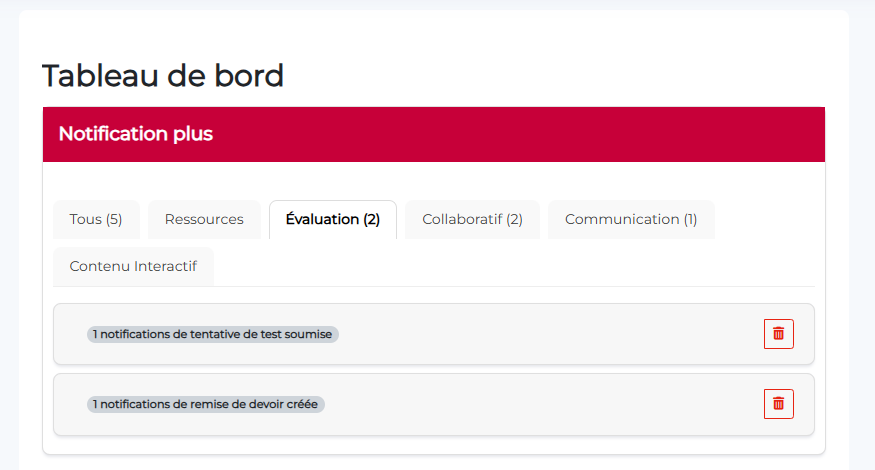Click the 'tentative de test soumise' badge
The height and width of the screenshot is (470, 875).
(x=213, y=334)
